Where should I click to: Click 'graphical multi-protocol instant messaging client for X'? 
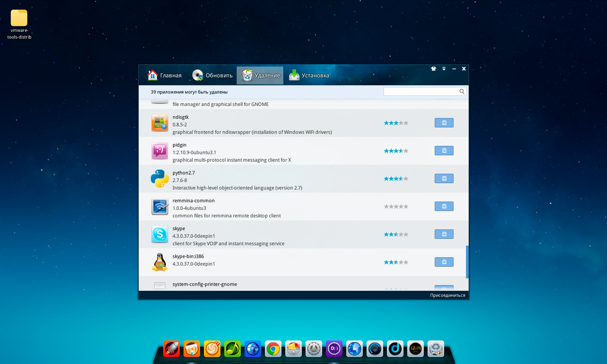pyautogui.click(x=232, y=160)
